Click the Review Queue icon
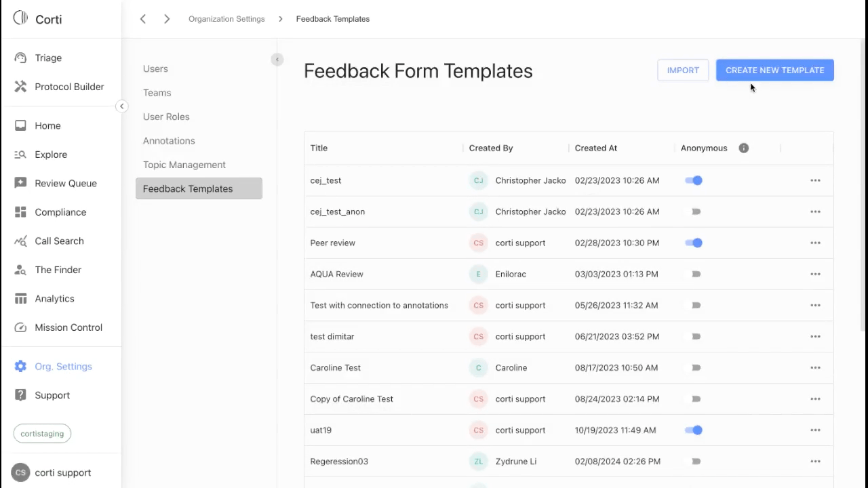 [x=20, y=183]
